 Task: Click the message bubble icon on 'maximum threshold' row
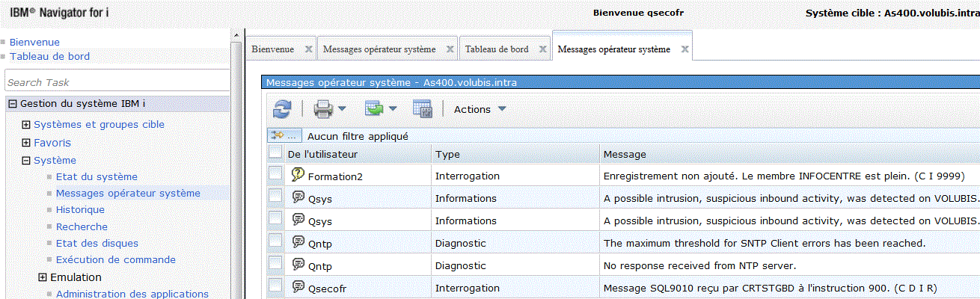point(298,242)
